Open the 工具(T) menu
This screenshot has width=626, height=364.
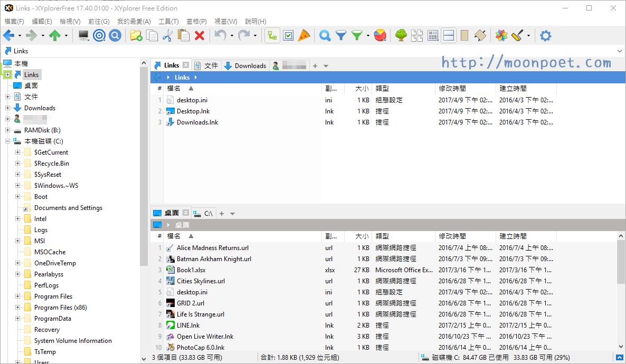pos(168,22)
